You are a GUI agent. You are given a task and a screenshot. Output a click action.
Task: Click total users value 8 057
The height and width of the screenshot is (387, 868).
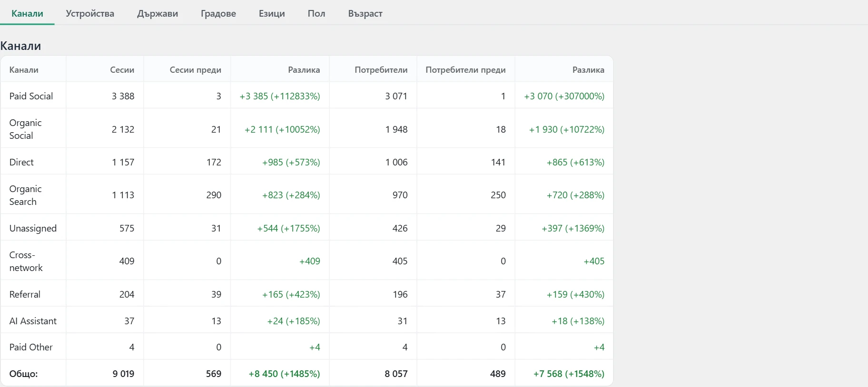[396, 374]
